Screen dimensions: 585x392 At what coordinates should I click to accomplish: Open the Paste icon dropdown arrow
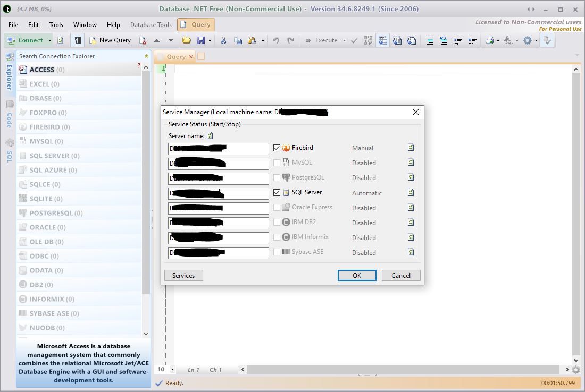tap(263, 40)
